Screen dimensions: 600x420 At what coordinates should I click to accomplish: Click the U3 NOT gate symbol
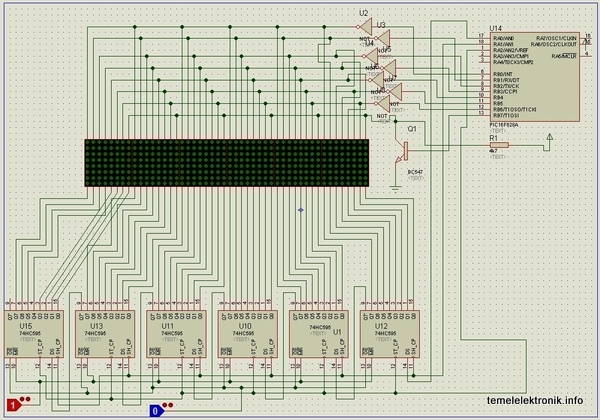point(383,38)
